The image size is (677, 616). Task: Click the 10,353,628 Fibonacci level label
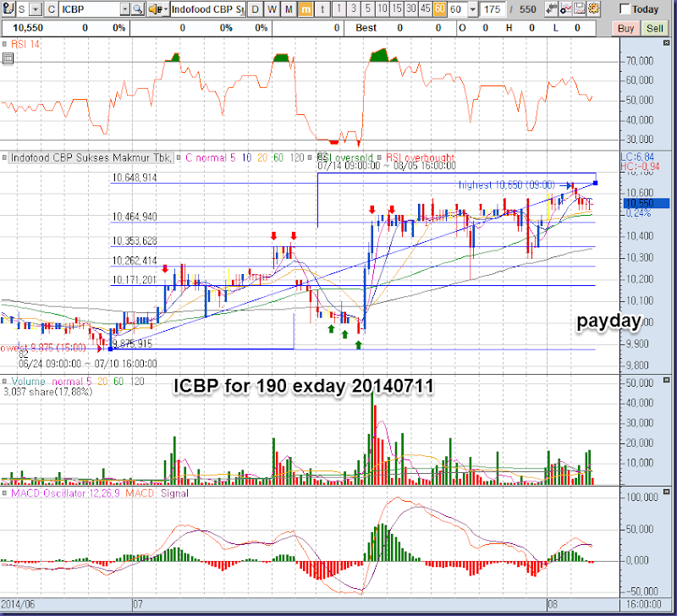coord(135,240)
